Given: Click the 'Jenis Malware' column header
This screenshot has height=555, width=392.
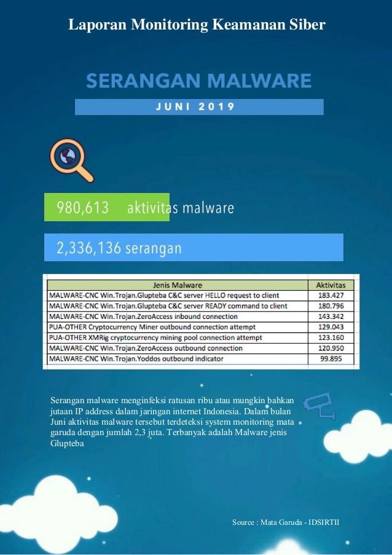Looking at the screenshot, I should 177,285.
